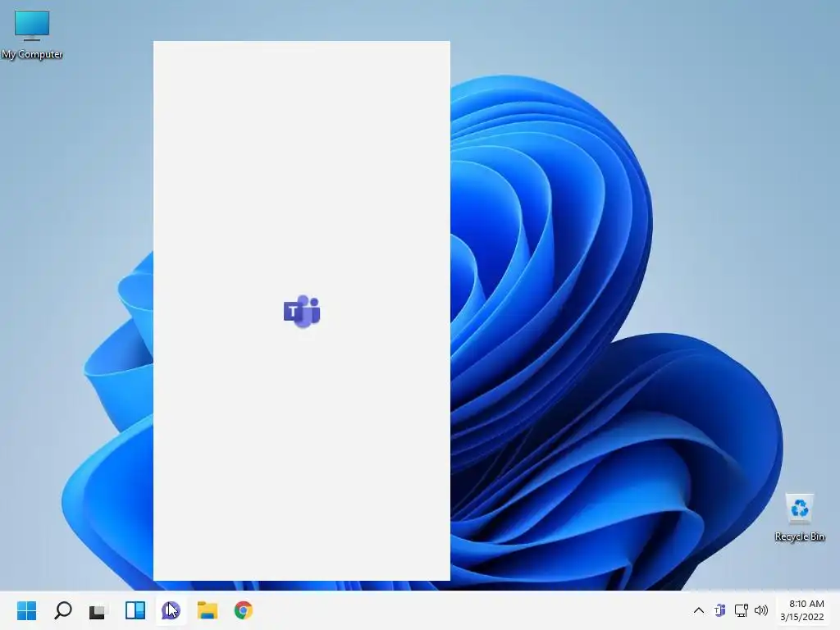Click the Teams icon in system tray
840x630 pixels.
[x=720, y=610]
